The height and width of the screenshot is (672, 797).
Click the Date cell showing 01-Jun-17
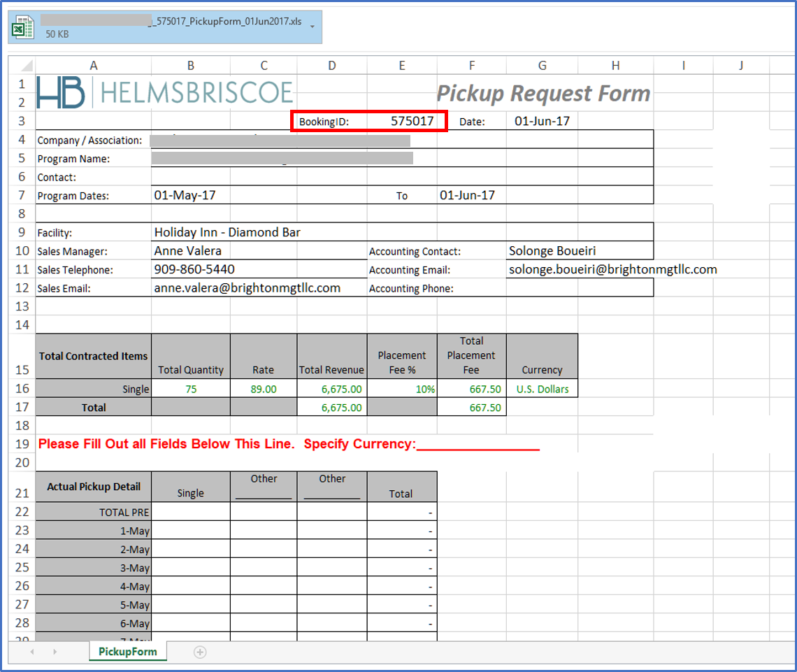543,120
